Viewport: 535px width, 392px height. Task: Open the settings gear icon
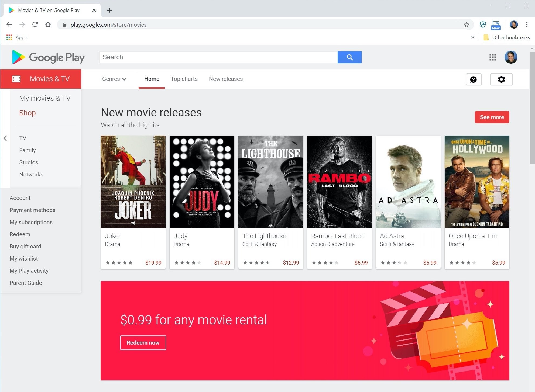pyautogui.click(x=501, y=79)
